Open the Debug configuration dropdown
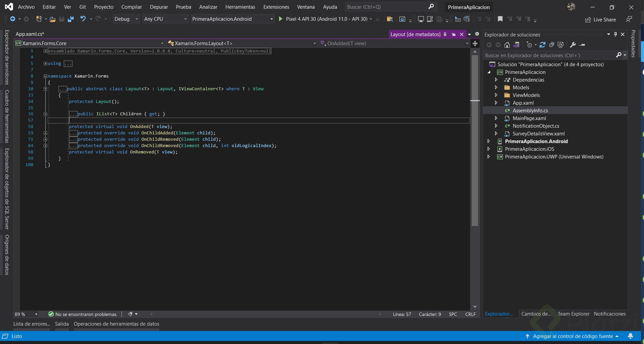Screen dimensions: 644x344 click(126, 19)
